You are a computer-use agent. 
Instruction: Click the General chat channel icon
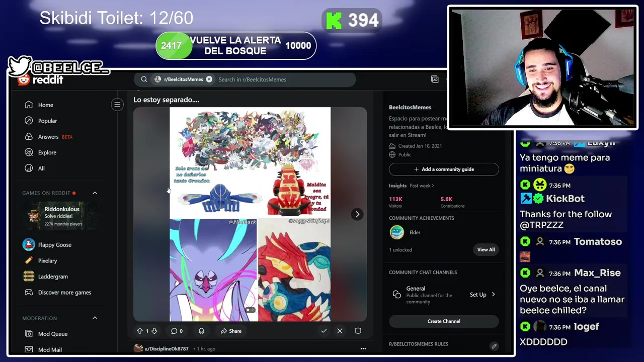pyautogui.click(x=397, y=295)
